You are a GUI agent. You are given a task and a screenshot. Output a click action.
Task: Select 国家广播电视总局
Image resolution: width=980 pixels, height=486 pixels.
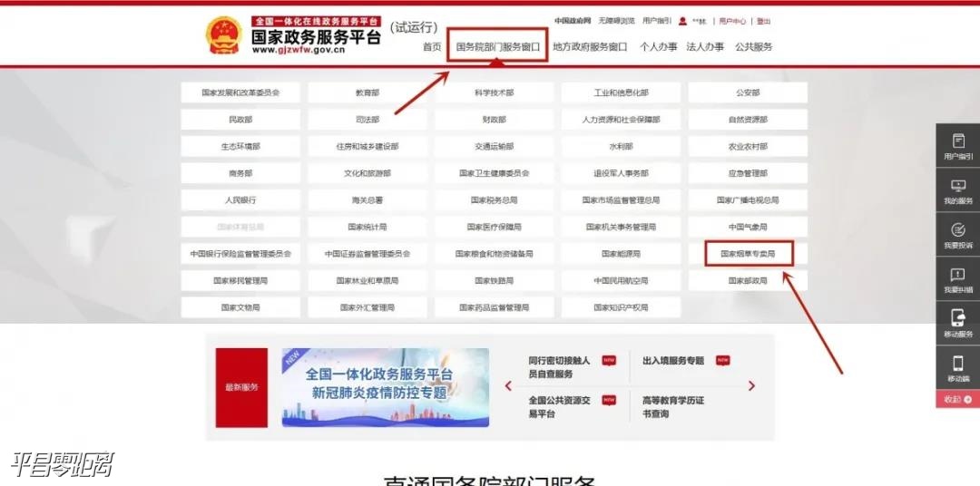[748, 199]
